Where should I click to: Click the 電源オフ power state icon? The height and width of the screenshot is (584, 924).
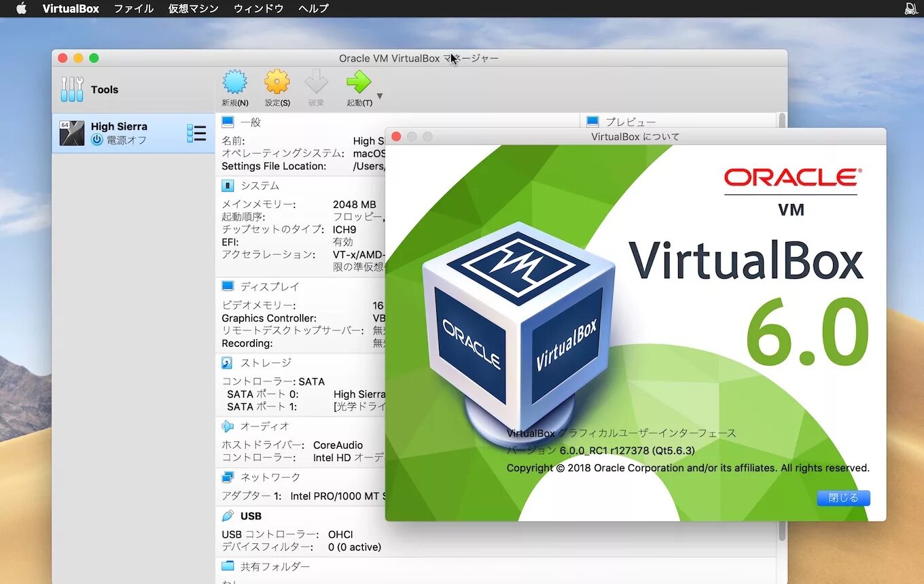[x=97, y=140]
